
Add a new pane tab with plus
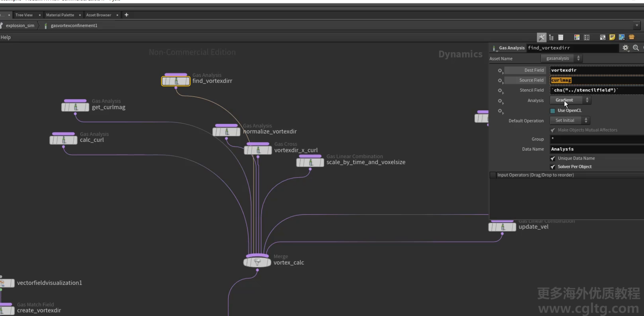click(127, 15)
